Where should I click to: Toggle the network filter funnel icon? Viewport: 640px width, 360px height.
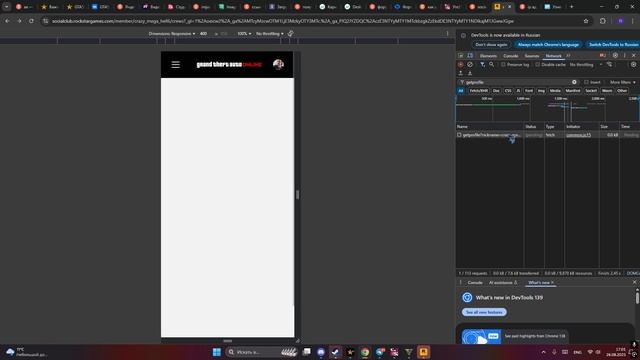482,64
